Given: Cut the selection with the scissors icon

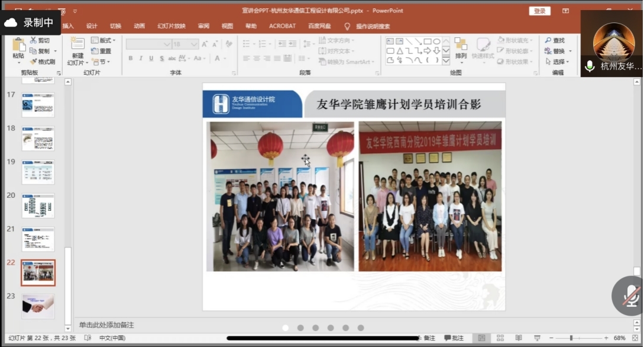Looking at the screenshot, I should 33,40.
